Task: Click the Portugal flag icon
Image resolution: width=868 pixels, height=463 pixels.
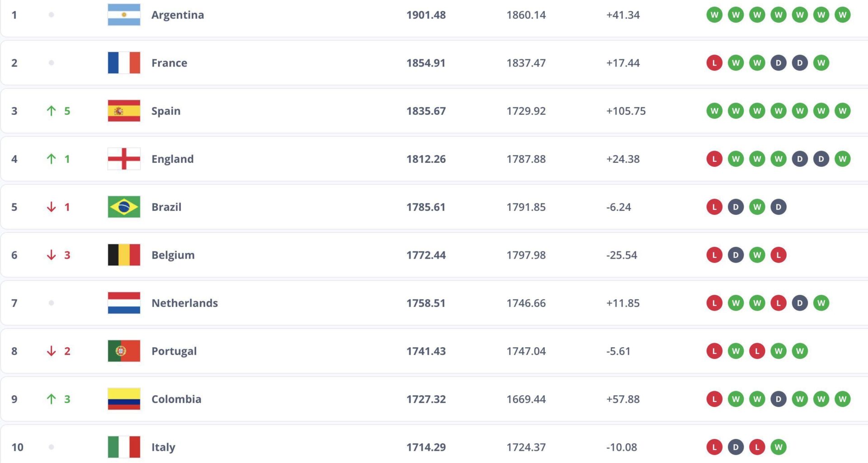Action: pos(124,351)
